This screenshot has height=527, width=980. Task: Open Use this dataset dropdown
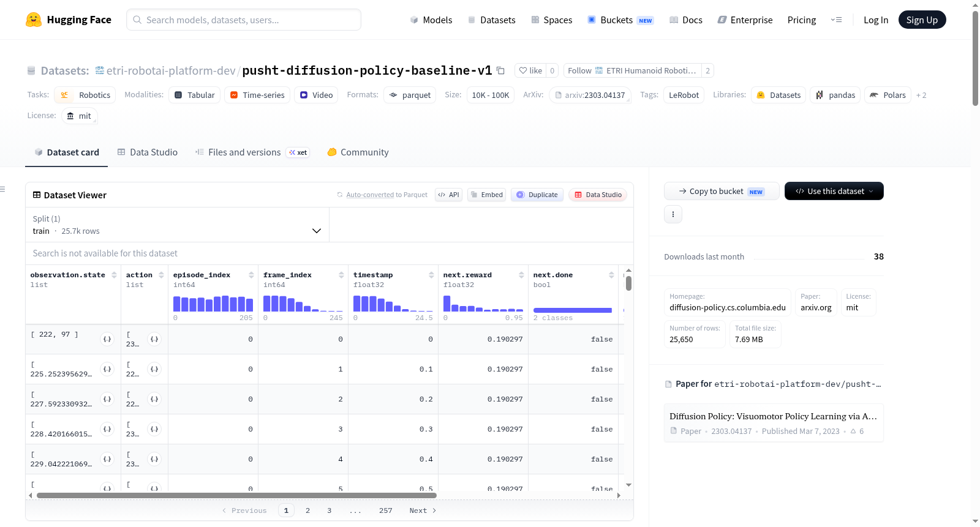point(834,191)
